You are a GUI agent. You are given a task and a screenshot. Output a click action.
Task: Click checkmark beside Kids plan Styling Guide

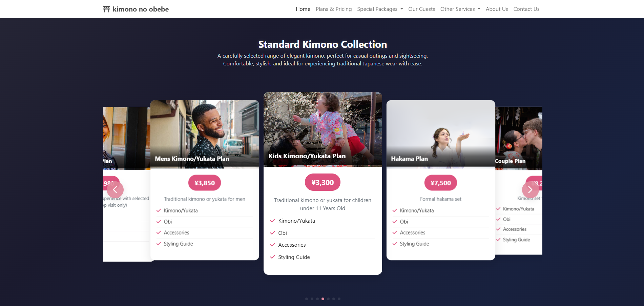pyautogui.click(x=272, y=257)
